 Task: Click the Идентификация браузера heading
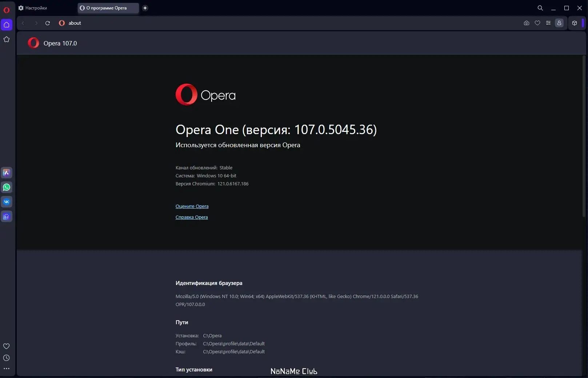(x=209, y=283)
